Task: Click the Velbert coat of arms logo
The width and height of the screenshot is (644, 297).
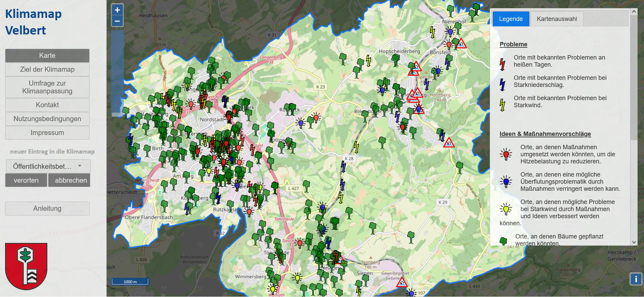Action: click(26, 266)
